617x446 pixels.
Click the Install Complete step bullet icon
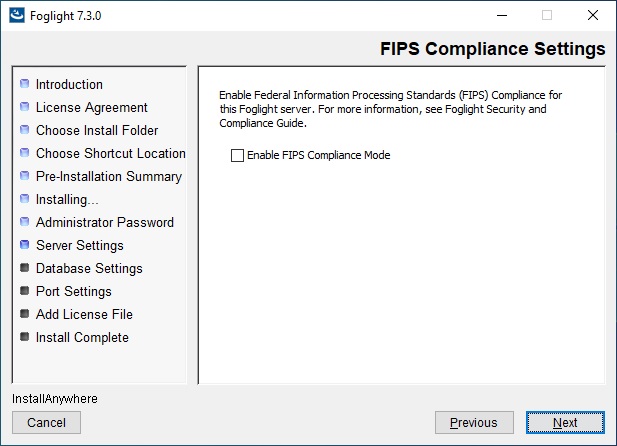pos(24,337)
